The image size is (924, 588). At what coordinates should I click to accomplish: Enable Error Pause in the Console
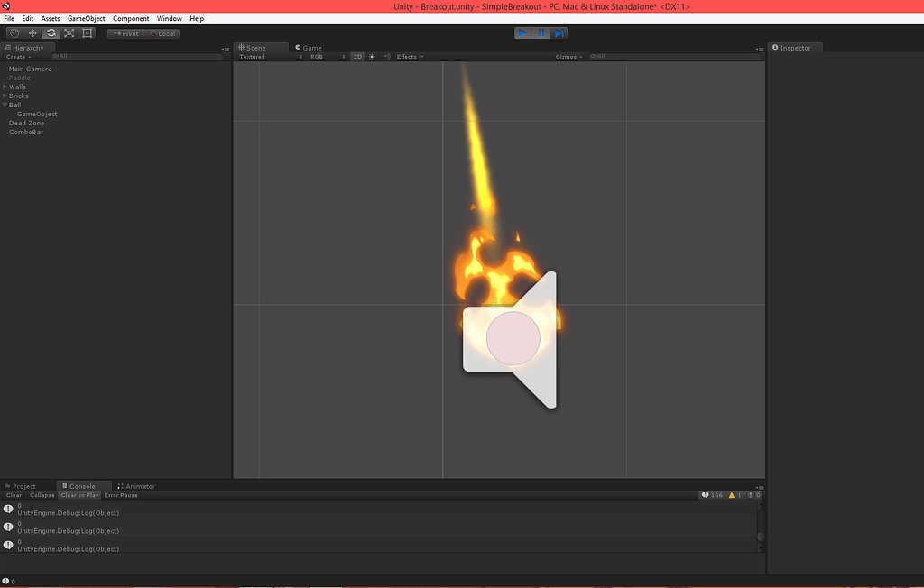[x=121, y=494]
